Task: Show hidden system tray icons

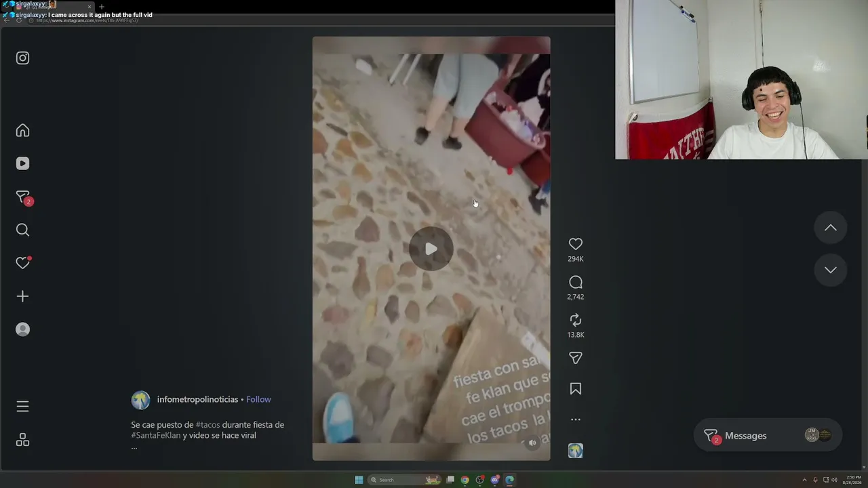Action: click(804, 480)
